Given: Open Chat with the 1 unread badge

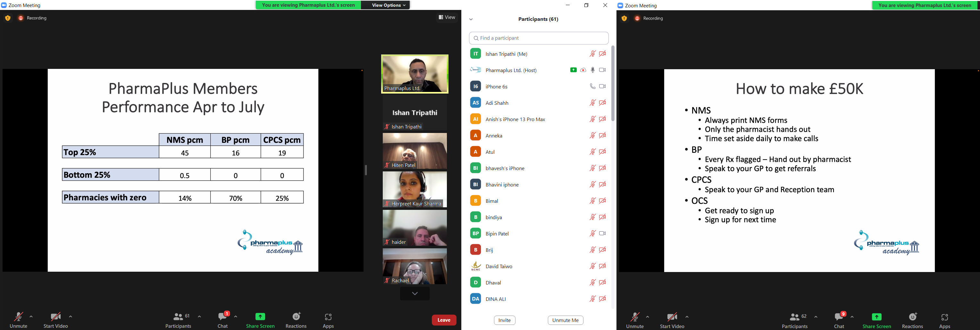Looking at the screenshot, I should (222, 320).
